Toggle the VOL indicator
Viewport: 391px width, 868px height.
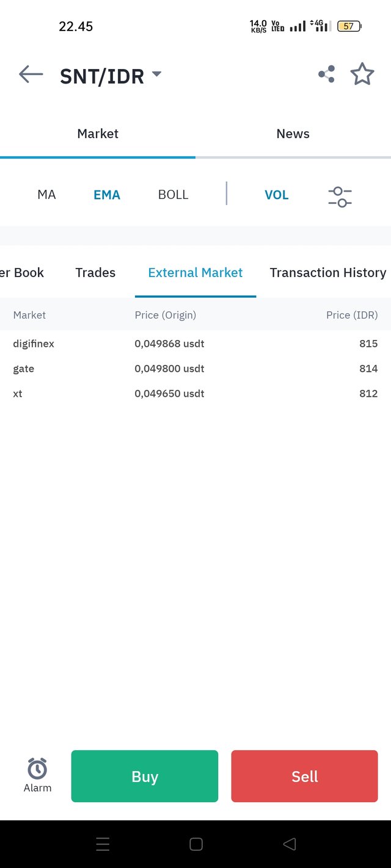276,195
